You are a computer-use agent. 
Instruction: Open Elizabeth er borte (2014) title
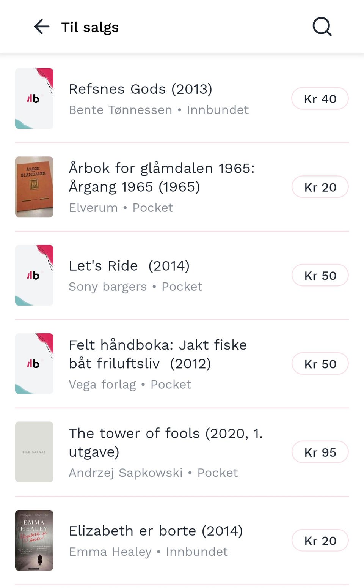155,531
